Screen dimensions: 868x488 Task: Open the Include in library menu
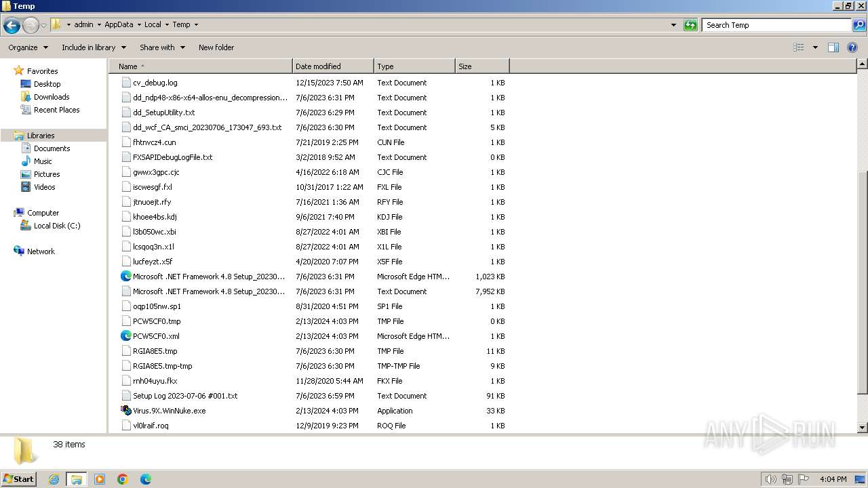[x=94, y=47]
